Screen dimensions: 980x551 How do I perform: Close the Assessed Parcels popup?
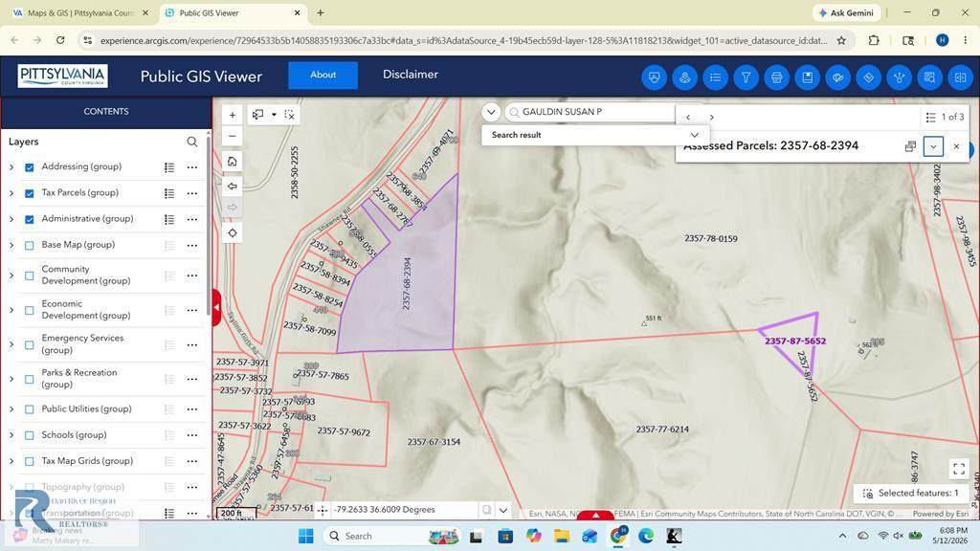tap(956, 146)
